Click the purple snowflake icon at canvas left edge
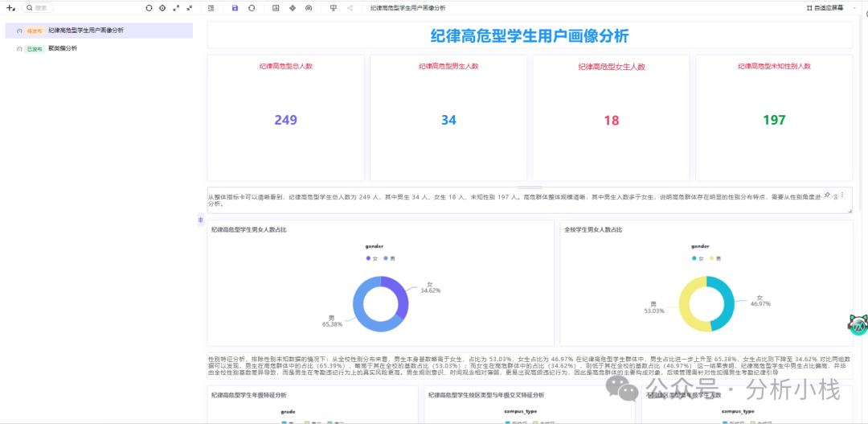 [201, 220]
